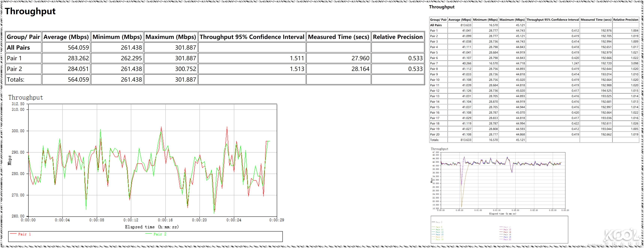Click Pair 7 row in small table

point(434,63)
